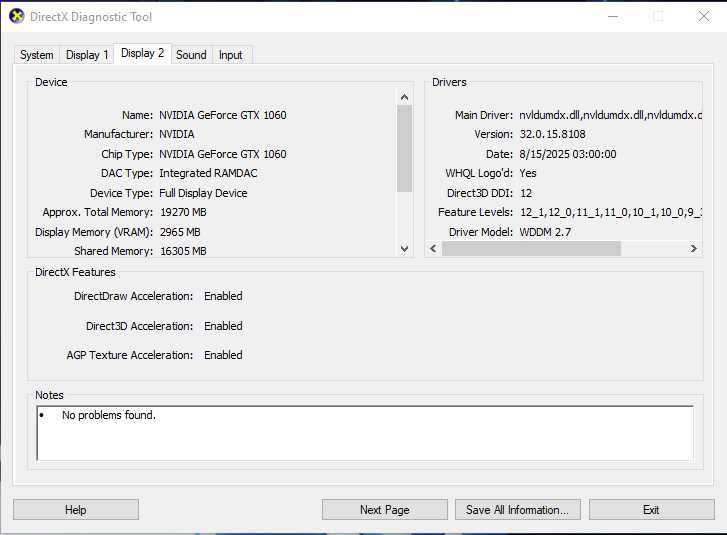This screenshot has width=727, height=535.
Task: Minimize the DirectX Diagnostic Tool window
Action: coord(613,16)
